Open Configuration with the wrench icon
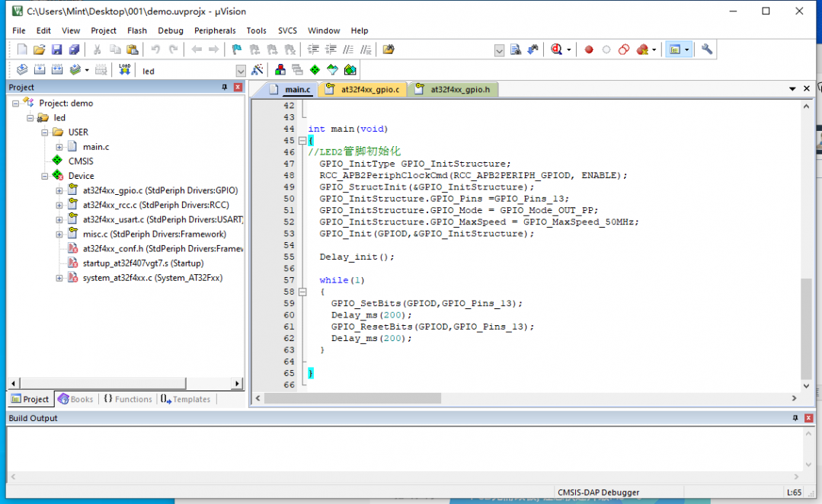Viewport: 822px width, 504px height. coord(707,49)
